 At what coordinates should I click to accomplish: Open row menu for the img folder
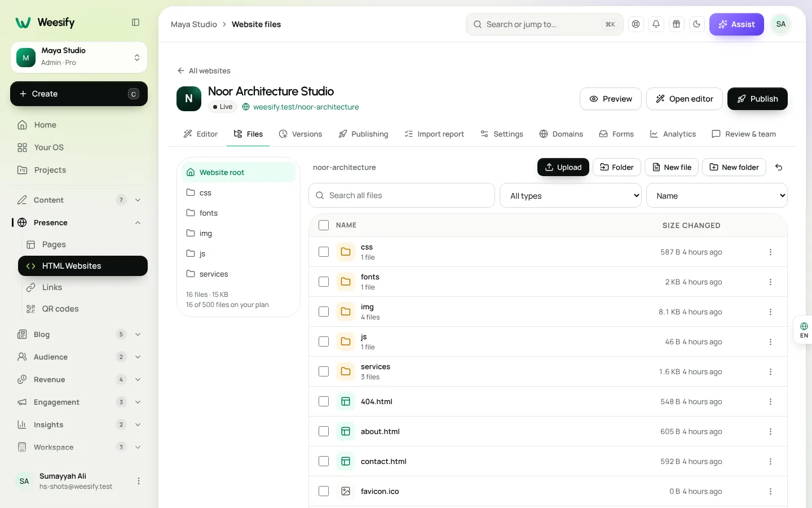770,312
